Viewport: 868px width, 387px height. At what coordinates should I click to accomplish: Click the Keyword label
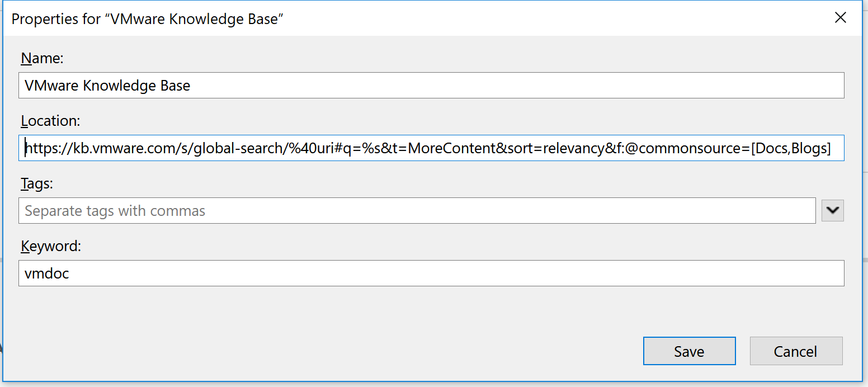(51, 246)
